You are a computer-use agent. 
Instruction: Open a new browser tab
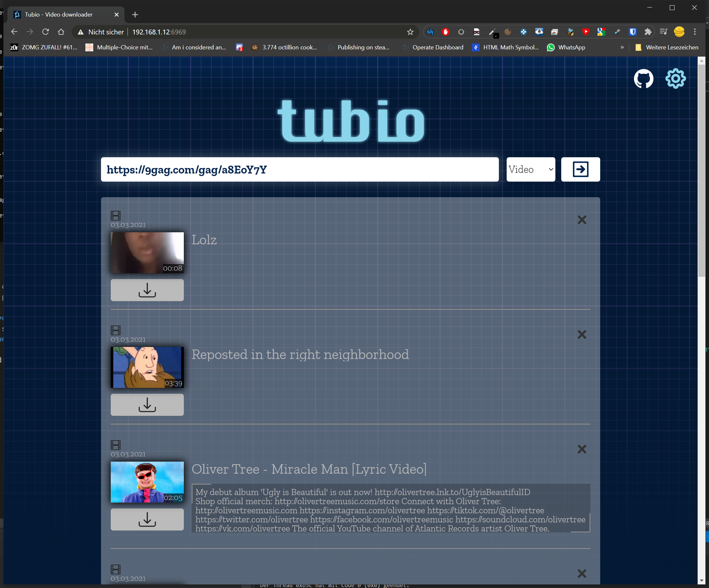coord(135,15)
